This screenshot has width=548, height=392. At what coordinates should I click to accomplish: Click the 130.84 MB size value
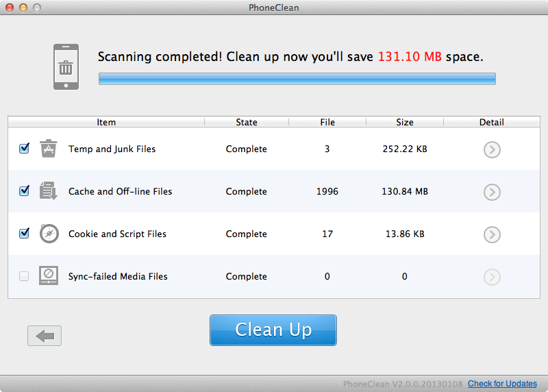tap(405, 191)
